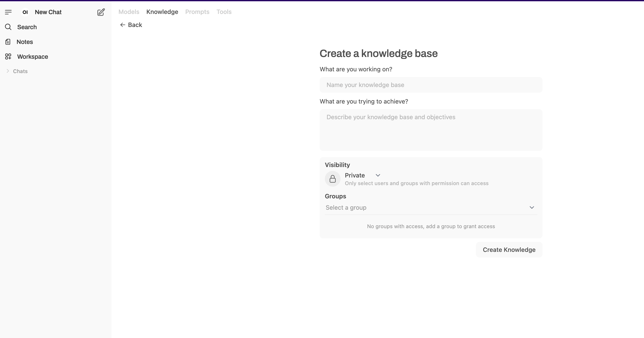644x338 pixels.
Task: Click into the description and objectives textarea
Action: [431, 130]
